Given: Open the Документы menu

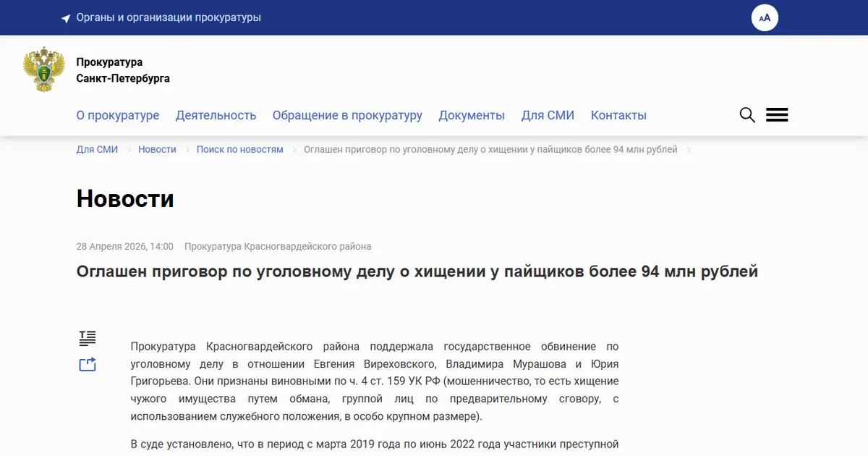Looking at the screenshot, I should (x=472, y=115).
